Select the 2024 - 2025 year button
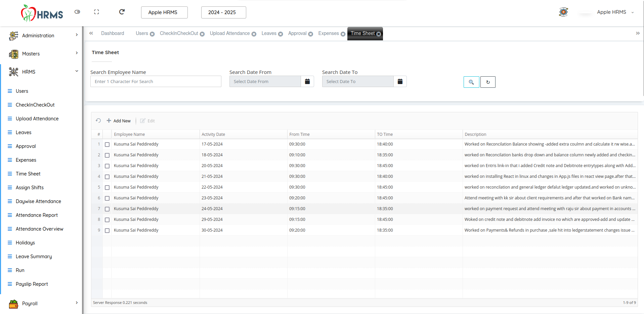 click(223, 12)
